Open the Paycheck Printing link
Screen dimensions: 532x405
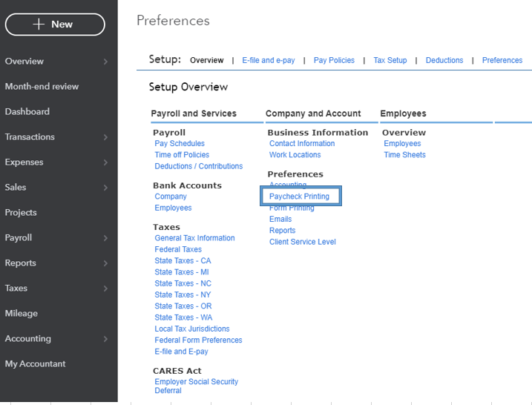299,197
